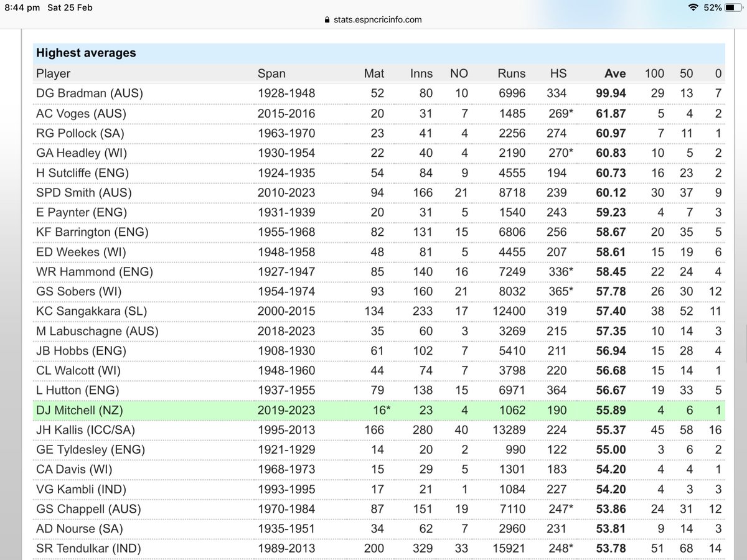Image resolution: width=747 pixels, height=560 pixels.
Task: Tap the Highest averages heading
Action: 86,53
